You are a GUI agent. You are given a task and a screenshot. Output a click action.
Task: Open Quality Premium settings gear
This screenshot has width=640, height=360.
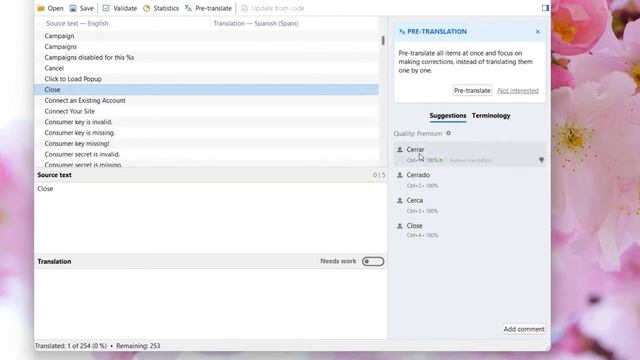(448, 133)
